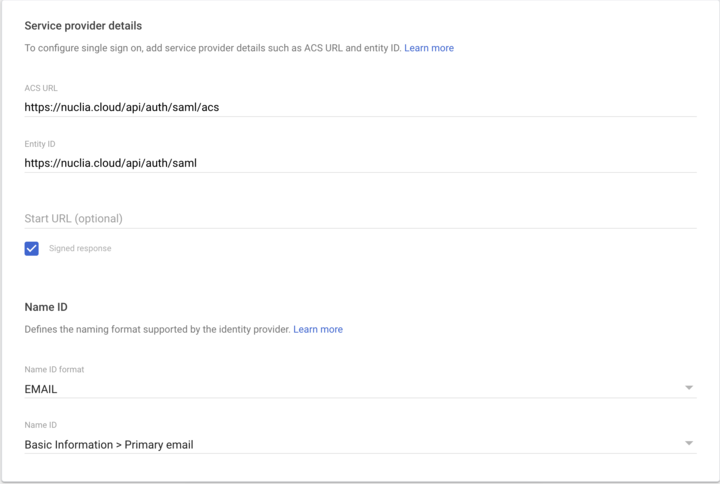Click the Service provider details heading
Screen dimensions: 720x484
pos(83,26)
